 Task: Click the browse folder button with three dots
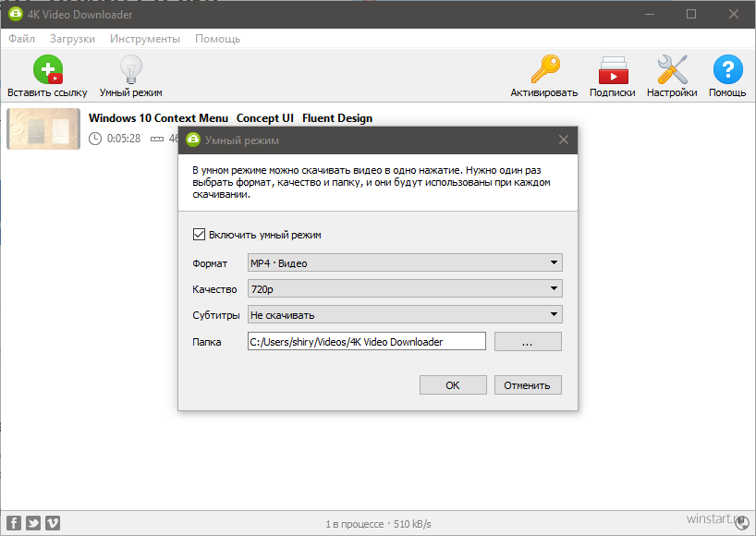528,341
